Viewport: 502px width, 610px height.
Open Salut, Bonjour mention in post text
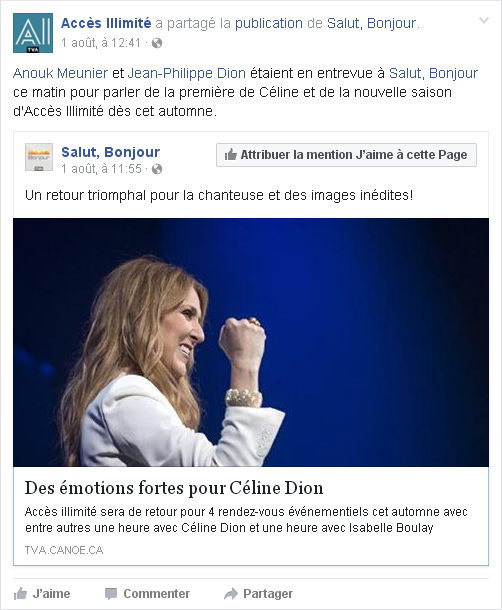(x=434, y=73)
